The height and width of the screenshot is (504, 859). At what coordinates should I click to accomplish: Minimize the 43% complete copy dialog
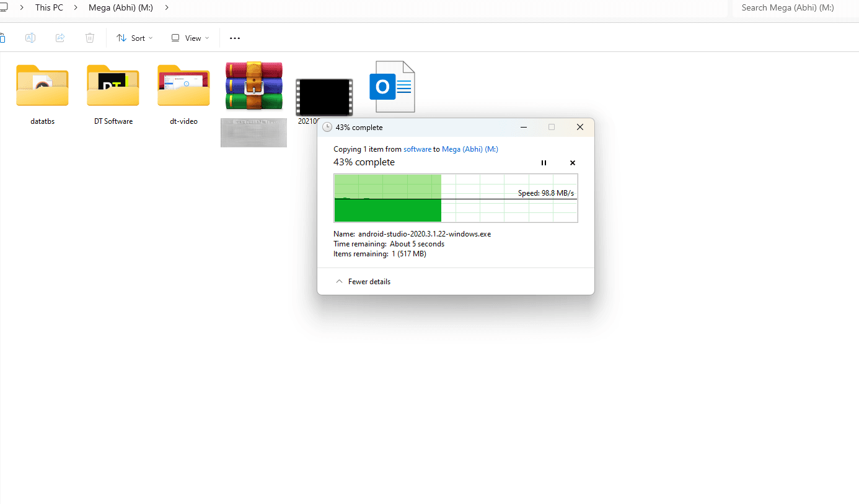tap(524, 127)
